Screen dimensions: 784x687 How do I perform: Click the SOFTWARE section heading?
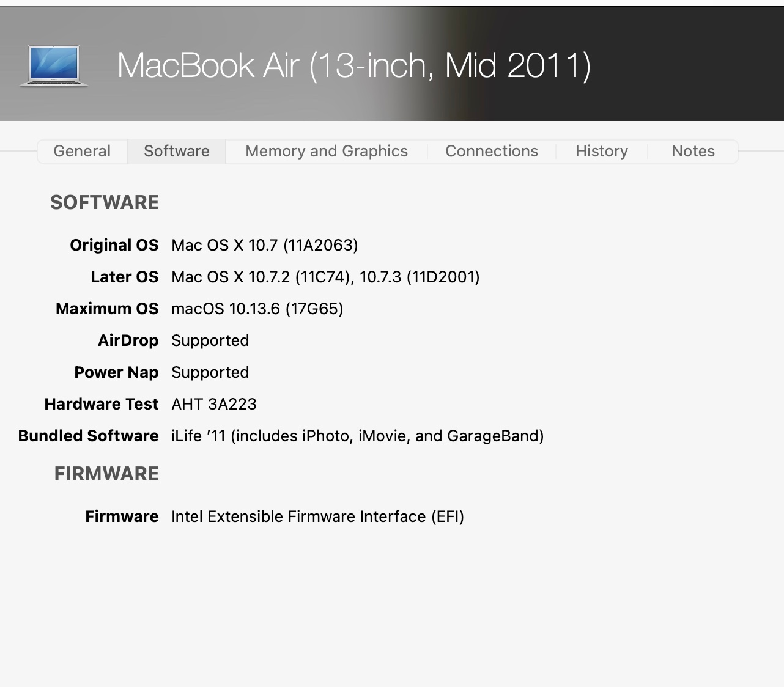(105, 202)
